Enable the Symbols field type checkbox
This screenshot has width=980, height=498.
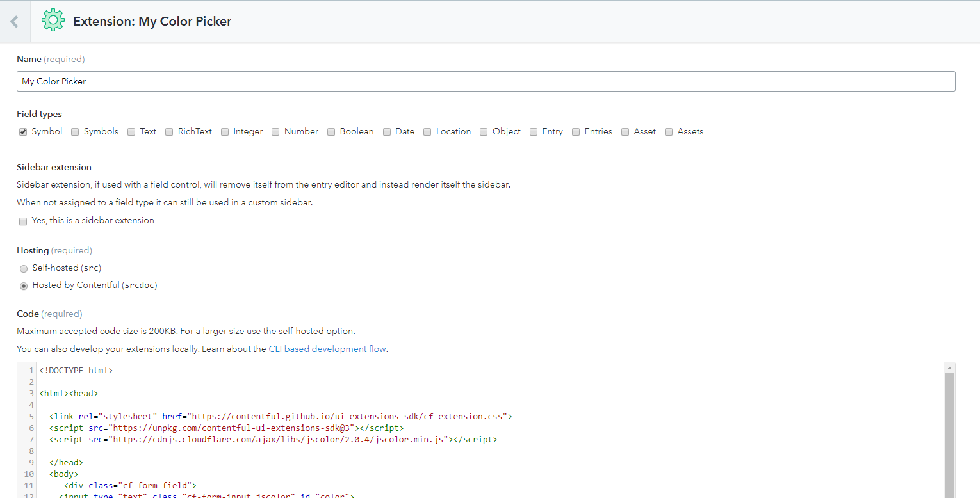click(x=75, y=132)
